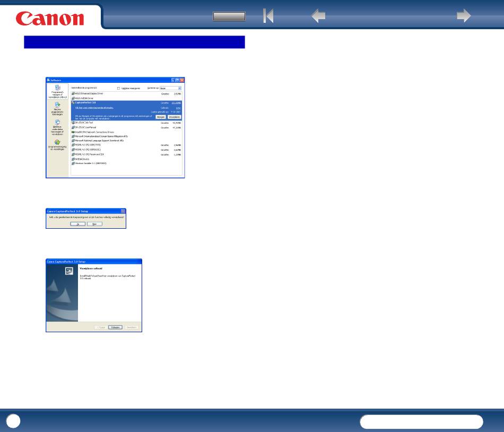Click the InstallShield wizard computer icon
This screenshot has height=432, width=504.
click(x=69, y=271)
